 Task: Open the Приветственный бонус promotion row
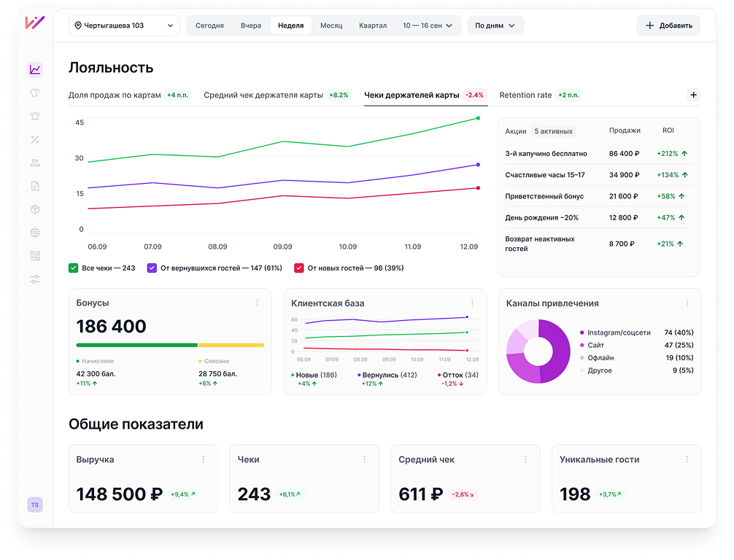(599, 196)
